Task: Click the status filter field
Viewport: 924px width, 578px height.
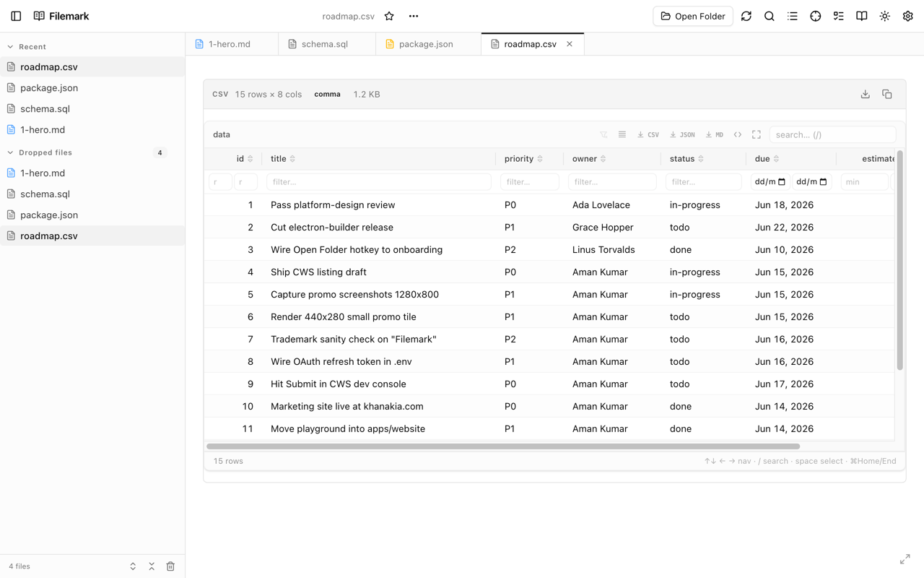Action: 703,182
